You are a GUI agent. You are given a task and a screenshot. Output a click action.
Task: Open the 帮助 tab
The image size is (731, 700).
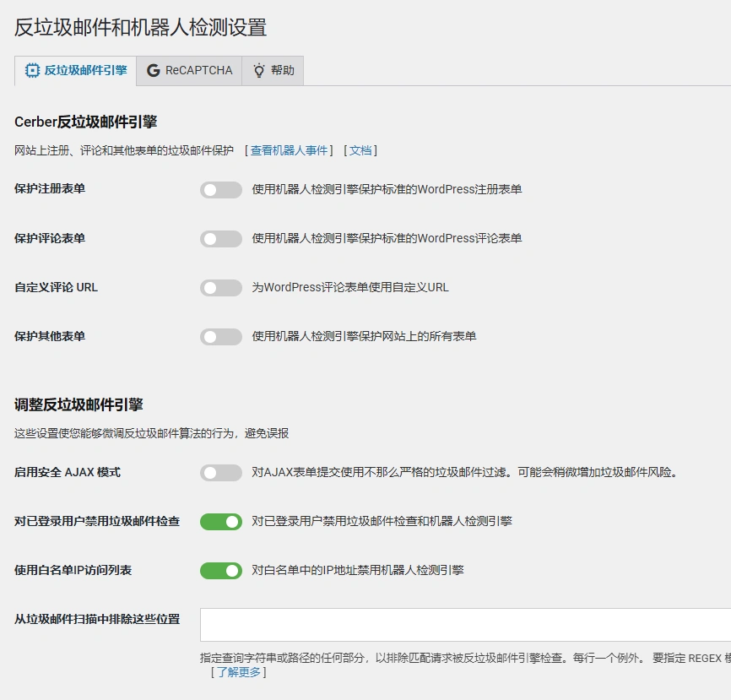(272, 71)
